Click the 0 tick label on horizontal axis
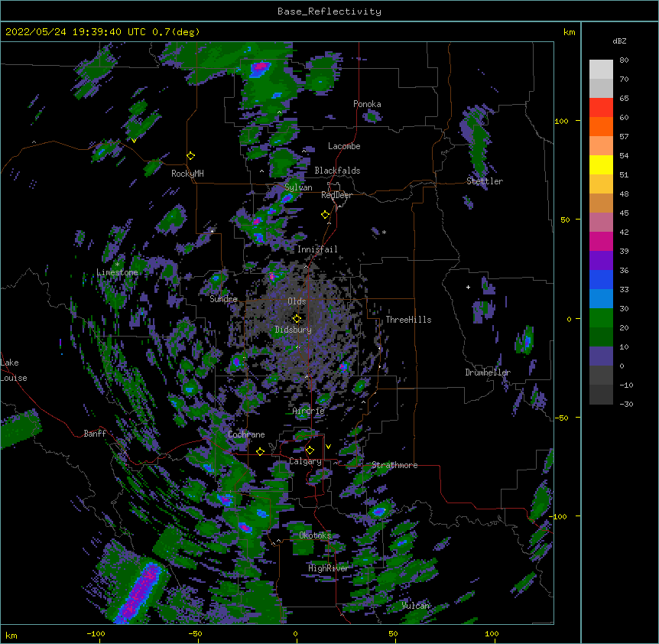Screen dimensions: 659x644 (x=295, y=633)
